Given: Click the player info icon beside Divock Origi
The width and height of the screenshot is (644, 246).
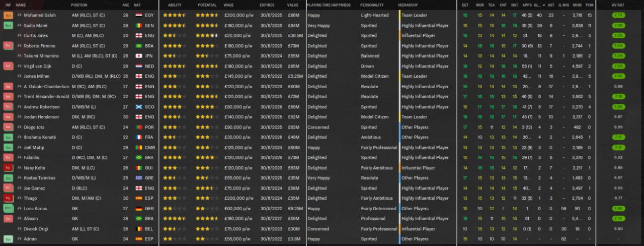Looking at the screenshot, I should point(20,229).
